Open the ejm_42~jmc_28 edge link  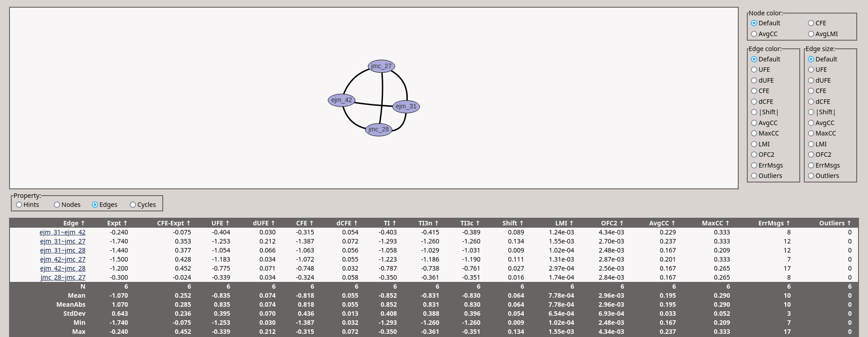tap(62, 268)
